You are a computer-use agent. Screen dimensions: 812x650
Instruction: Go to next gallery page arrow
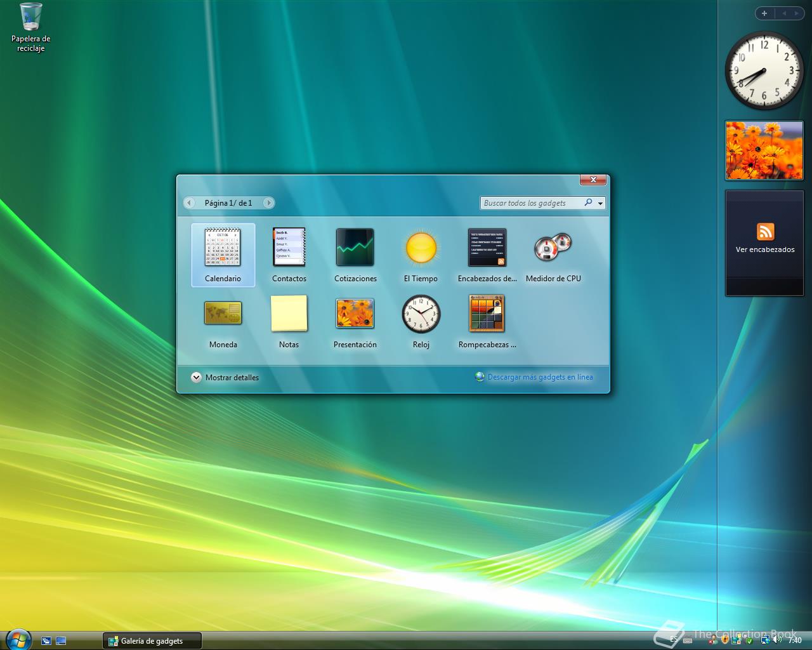pos(268,203)
